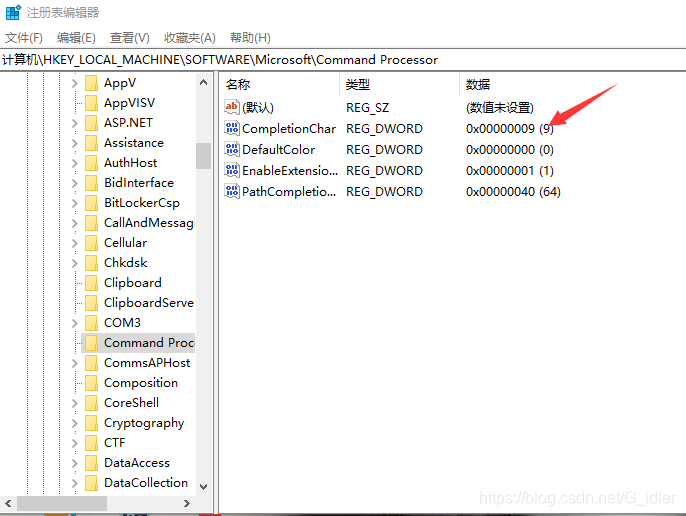Click the (默认) string value icon

[231, 107]
